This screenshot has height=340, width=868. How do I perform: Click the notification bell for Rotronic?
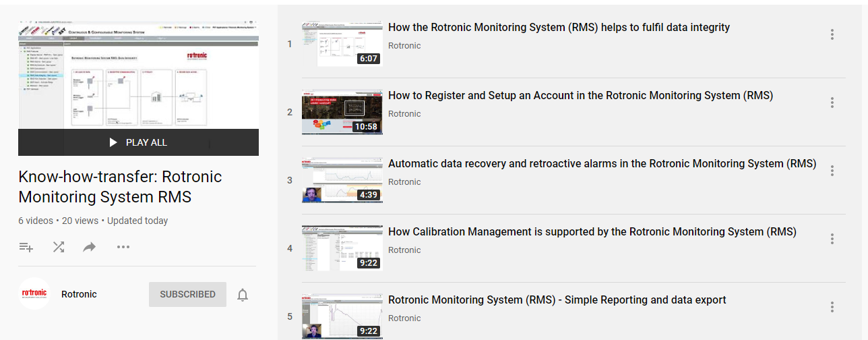coord(243,295)
